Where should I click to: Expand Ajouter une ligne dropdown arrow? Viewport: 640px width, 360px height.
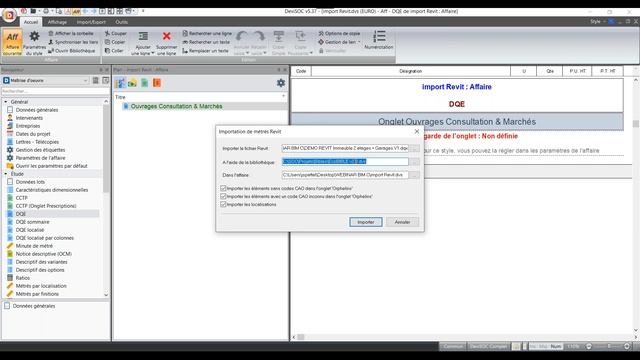[153, 53]
